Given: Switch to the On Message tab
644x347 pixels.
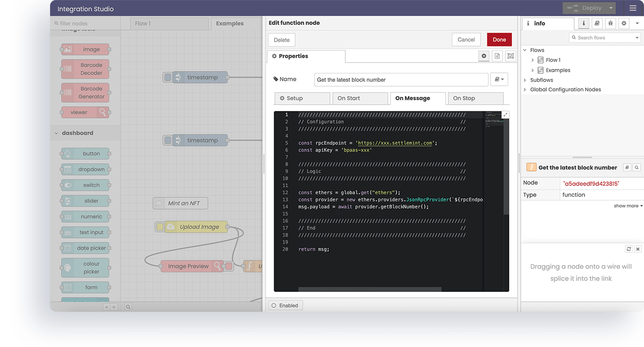Looking at the screenshot, I should 418,98.
